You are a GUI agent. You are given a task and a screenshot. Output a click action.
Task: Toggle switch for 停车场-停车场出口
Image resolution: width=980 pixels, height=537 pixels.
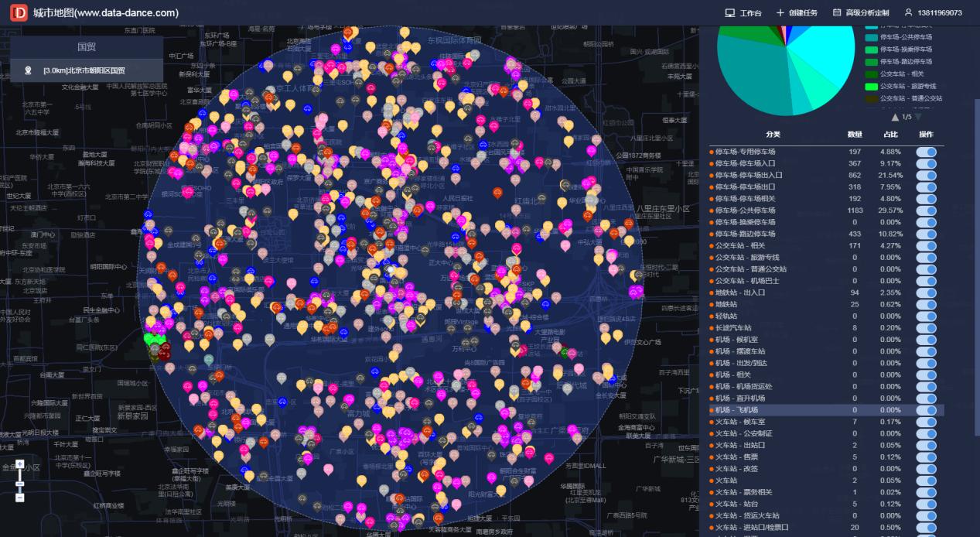pos(926,186)
